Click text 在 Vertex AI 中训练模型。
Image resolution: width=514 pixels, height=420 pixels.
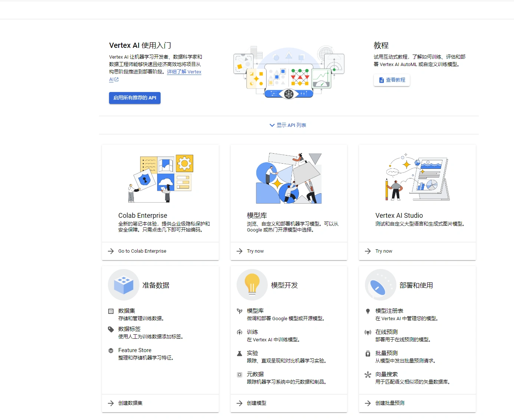coord(274,340)
